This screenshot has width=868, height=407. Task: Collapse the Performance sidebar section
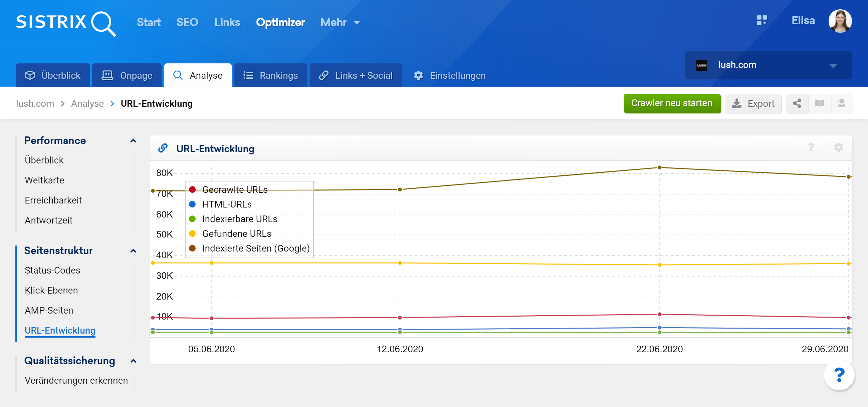133,141
